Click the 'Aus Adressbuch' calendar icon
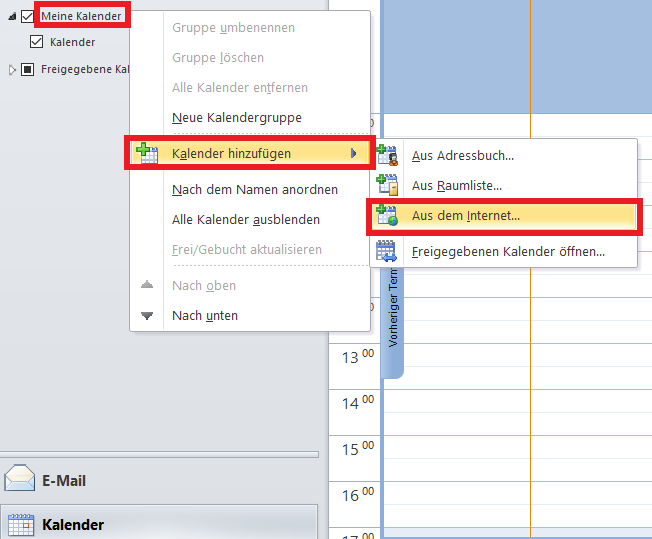Image resolution: width=652 pixels, height=539 pixels. click(387, 156)
